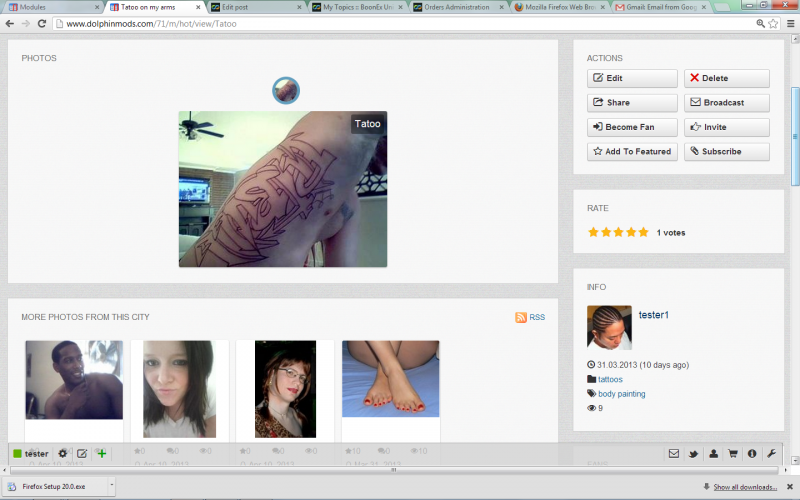Open mail envelope icon in the bottom toolbar

click(673, 453)
